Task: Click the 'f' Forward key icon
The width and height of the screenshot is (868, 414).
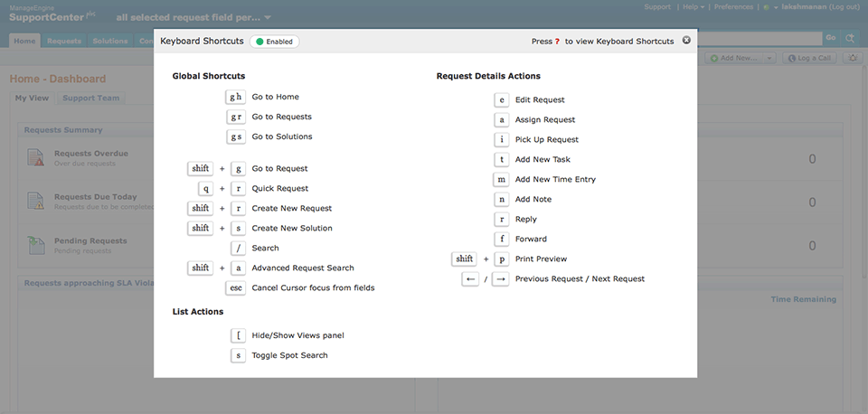Action: click(502, 240)
